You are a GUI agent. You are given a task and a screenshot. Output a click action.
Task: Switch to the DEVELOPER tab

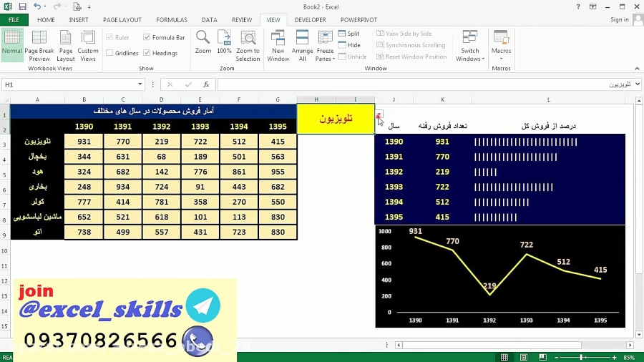(x=310, y=20)
